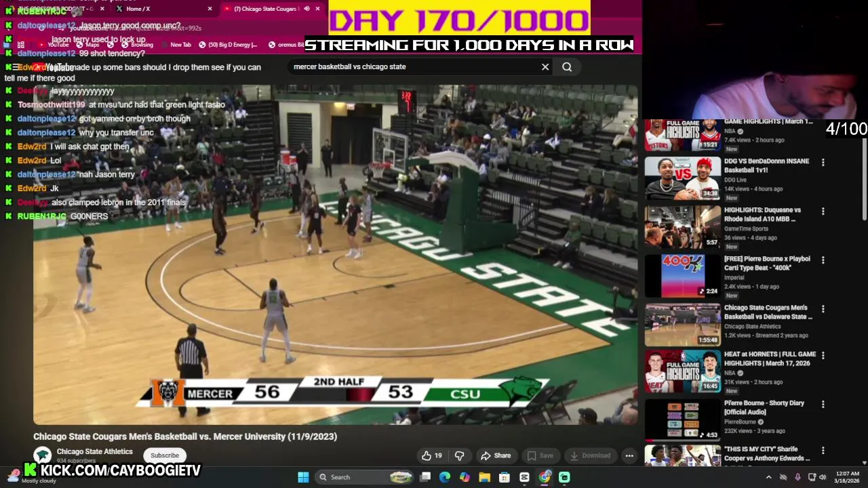
Task: Open File Explorer from the taskbar
Action: pyautogui.click(x=484, y=477)
